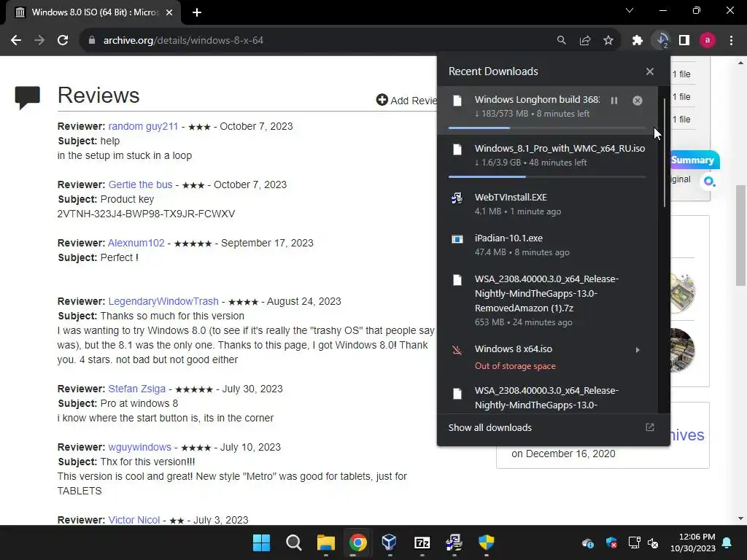The height and width of the screenshot is (560, 747).
Task: Pause the Windows Longhorn download
Action: click(614, 101)
